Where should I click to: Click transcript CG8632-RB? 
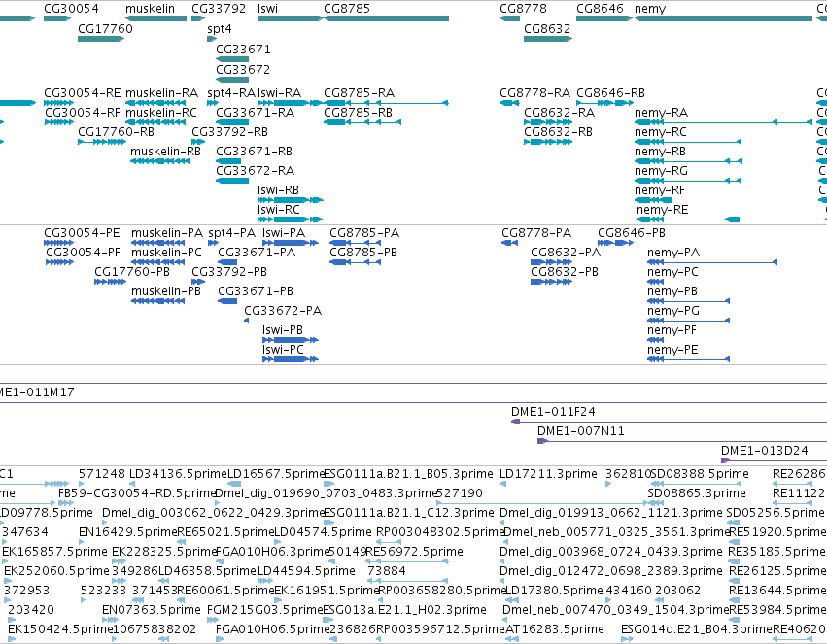(548, 142)
